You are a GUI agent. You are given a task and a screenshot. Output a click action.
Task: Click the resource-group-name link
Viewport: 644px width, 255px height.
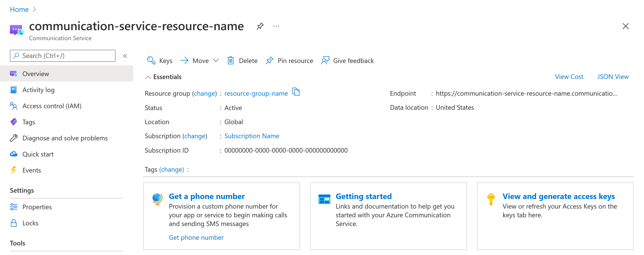click(255, 93)
